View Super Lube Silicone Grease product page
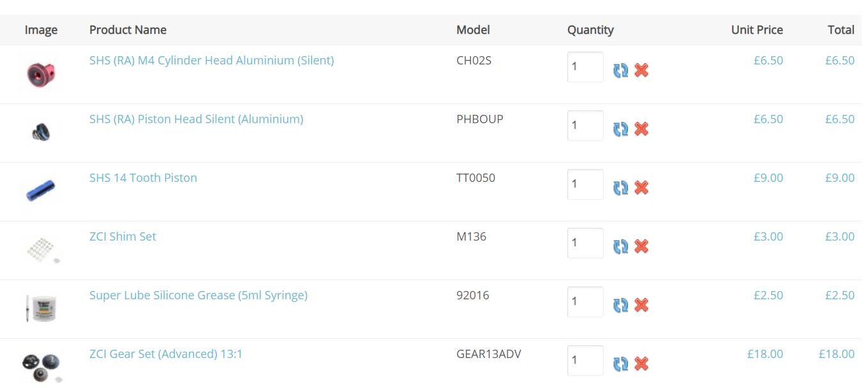 pyautogui.click(x=198, y=295)
